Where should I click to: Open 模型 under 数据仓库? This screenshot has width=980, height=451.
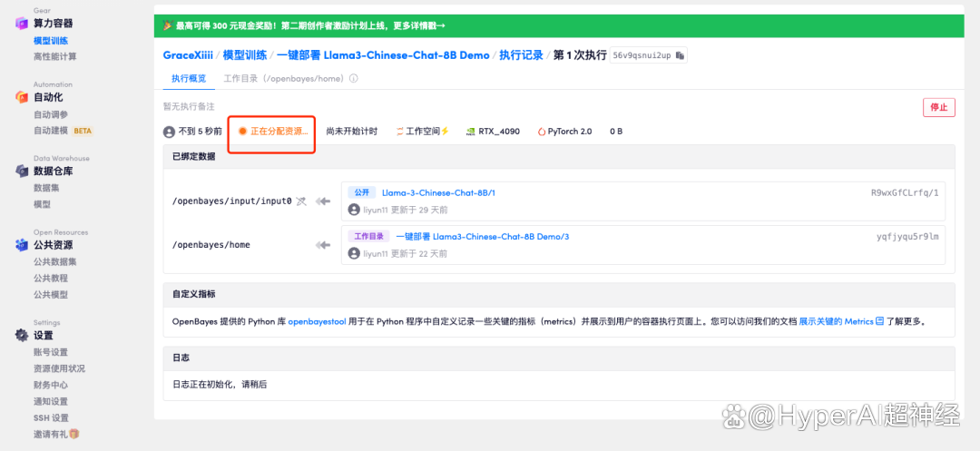(x=42, y=204)
